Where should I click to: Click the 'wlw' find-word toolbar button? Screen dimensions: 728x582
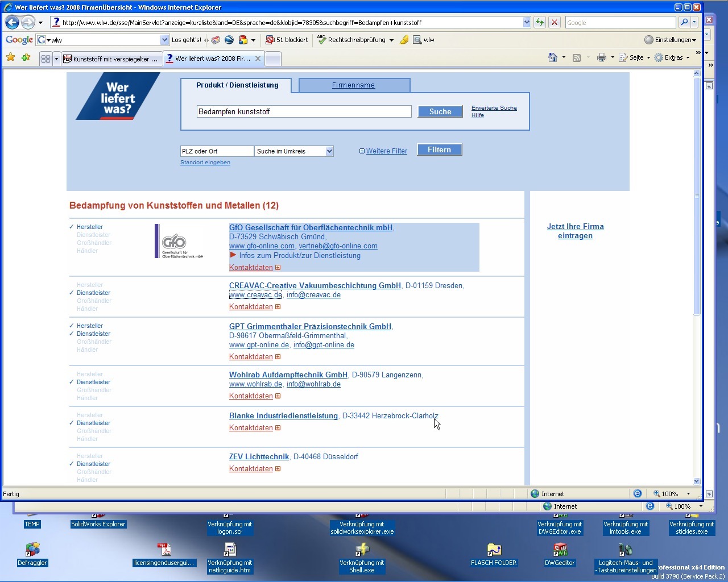pyautogui.click(x=424, y=40)
